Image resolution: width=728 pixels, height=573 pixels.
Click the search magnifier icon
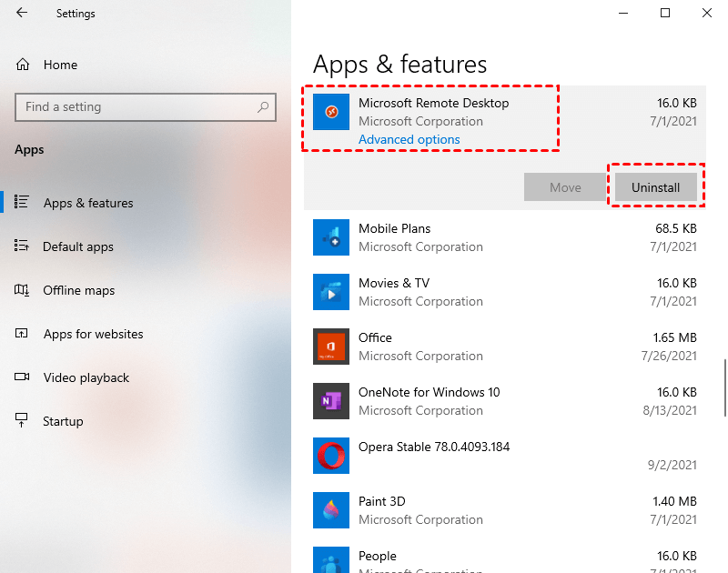click(263, 106)
